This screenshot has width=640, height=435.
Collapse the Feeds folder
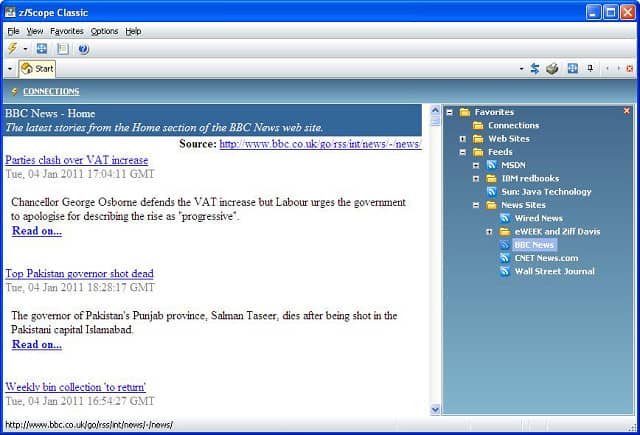[462, 152]
